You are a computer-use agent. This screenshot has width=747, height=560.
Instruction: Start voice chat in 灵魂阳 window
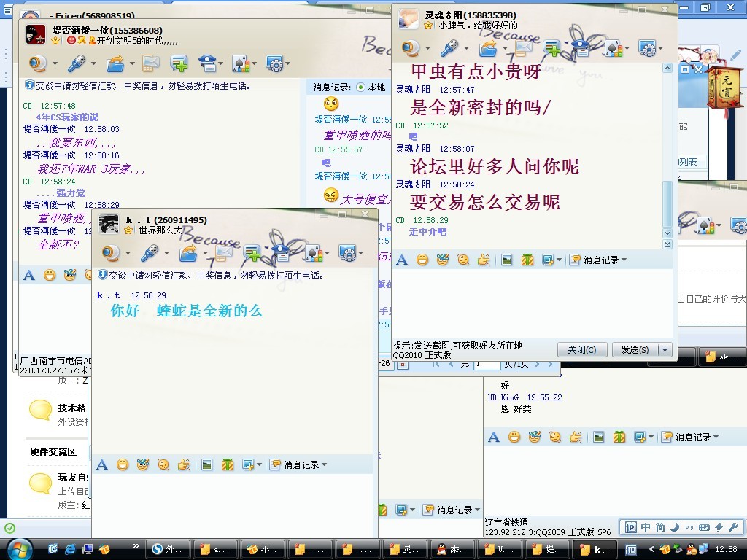click(449, 48)
